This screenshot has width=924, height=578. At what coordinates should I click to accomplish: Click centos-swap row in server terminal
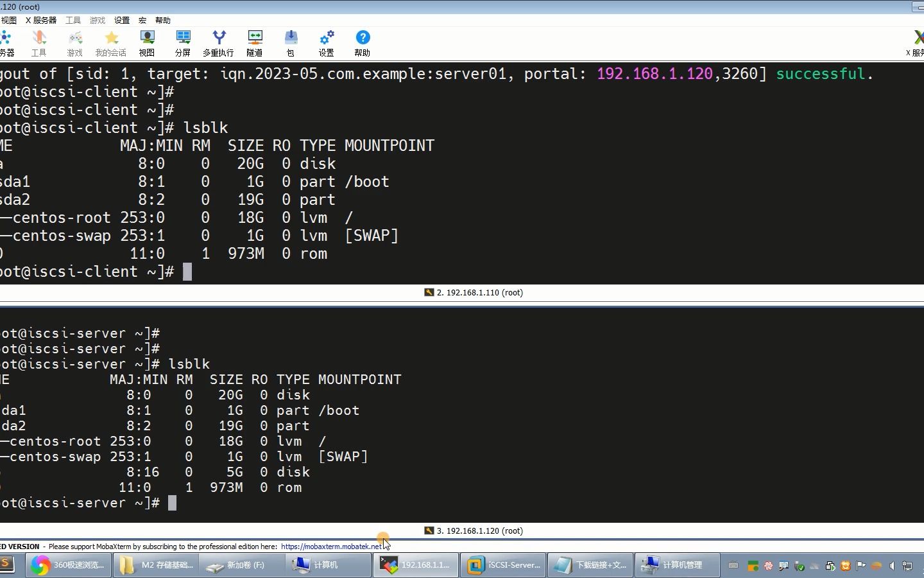click(184, 457)
